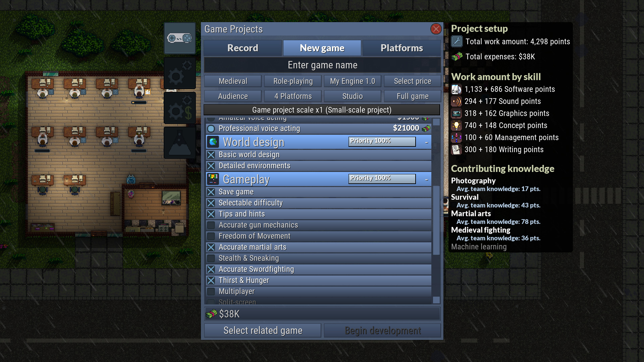Toggle the Professional voice acting checkbox

pos(211,129)
